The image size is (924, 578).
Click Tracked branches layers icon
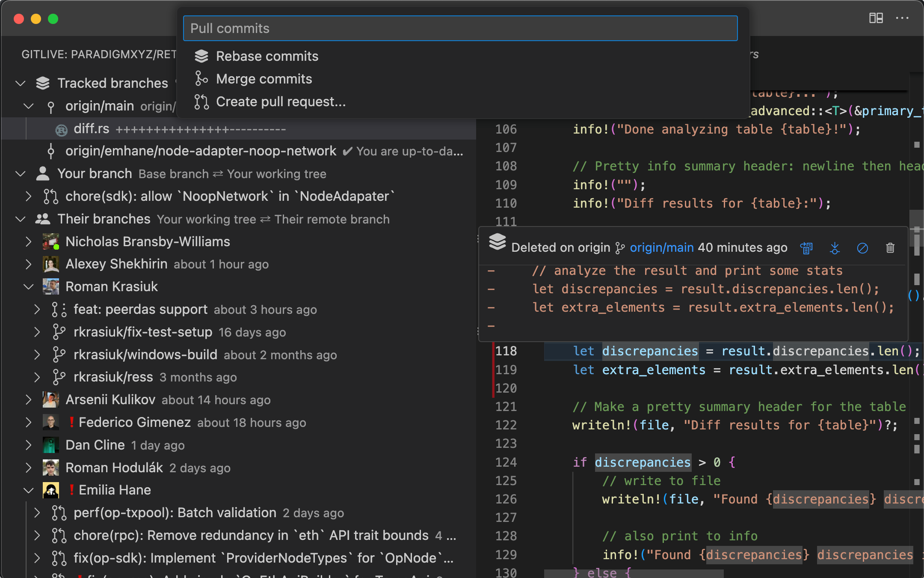coord(43,83)
